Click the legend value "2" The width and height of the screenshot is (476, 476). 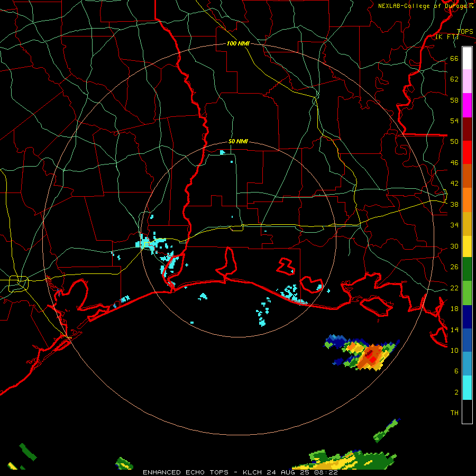point(456,392)
